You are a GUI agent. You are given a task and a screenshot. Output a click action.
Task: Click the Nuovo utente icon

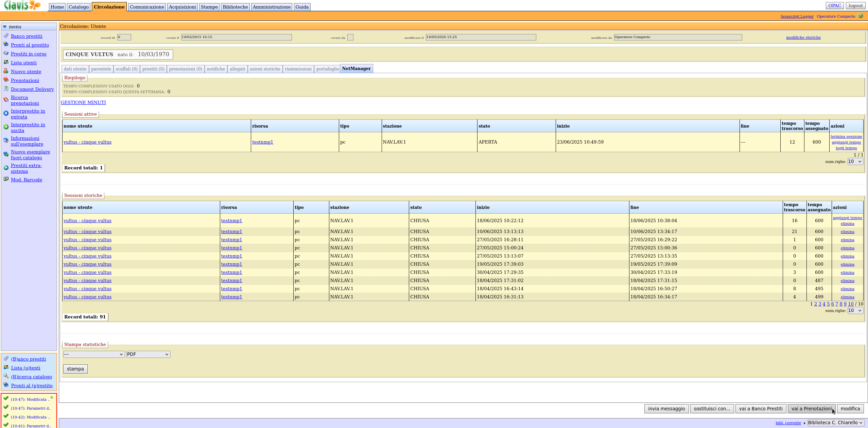[x=6, y=71]
